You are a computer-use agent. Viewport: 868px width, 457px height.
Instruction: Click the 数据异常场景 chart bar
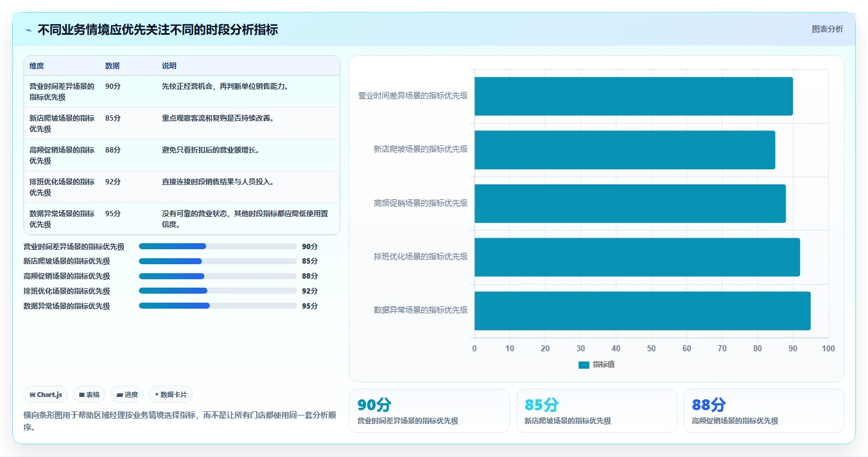tap(643, 311)
